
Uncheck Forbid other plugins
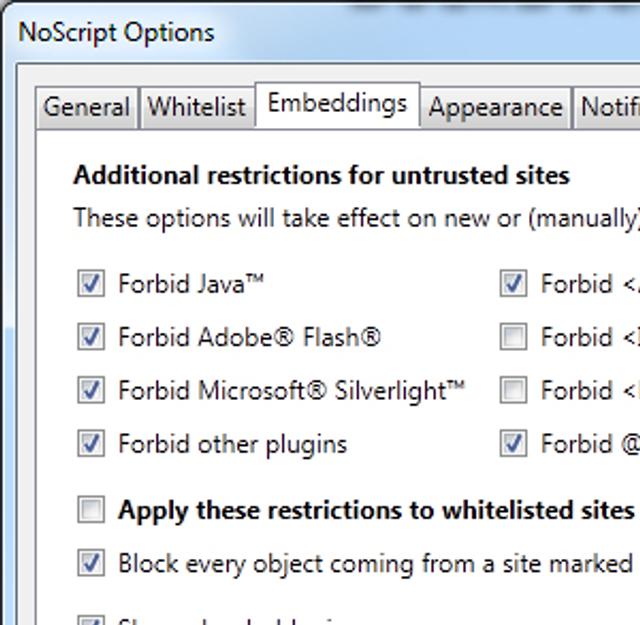[x=91, y=443]
